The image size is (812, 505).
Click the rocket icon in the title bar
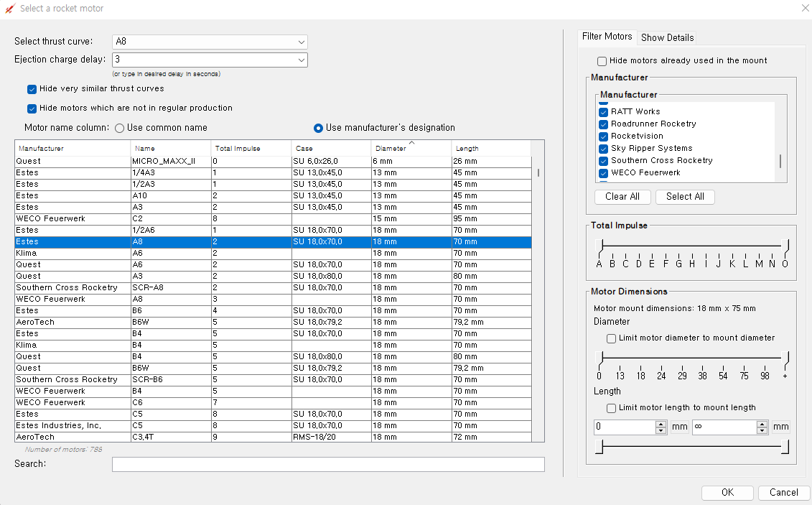click(10, 9)
